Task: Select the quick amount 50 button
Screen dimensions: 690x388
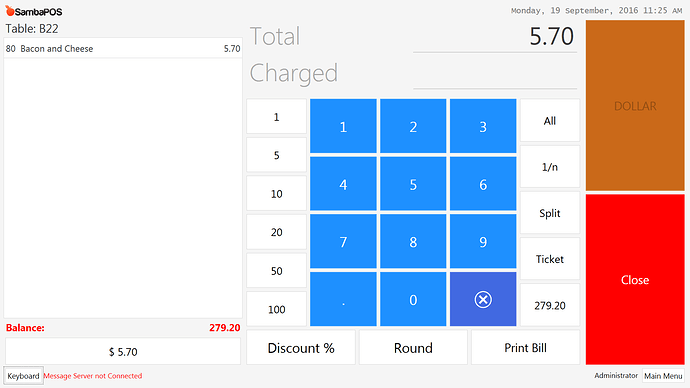Action: click(276, 271)
